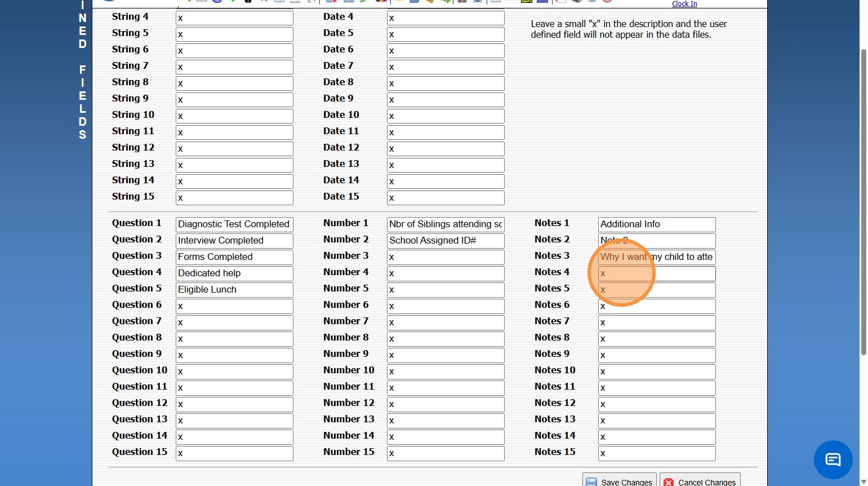Select the Number 13 description field

click(x=446, y=421)
